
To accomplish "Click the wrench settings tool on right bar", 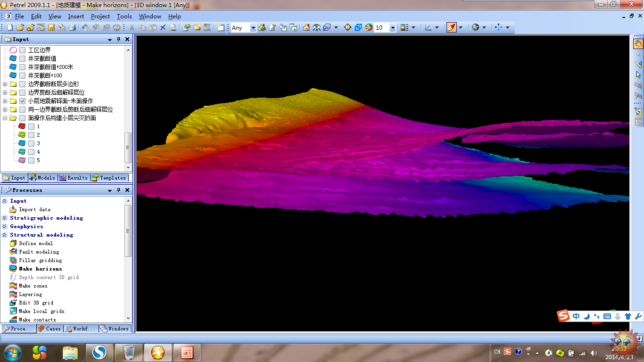I will pyautogui.click(x=638, y=111).
